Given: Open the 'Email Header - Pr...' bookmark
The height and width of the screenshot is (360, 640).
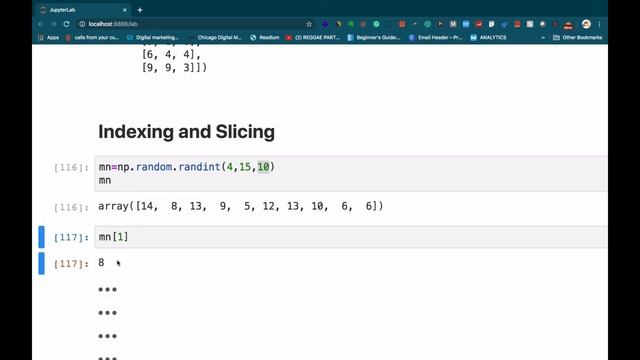Looking at the screenshot, I should click(435, 38).
